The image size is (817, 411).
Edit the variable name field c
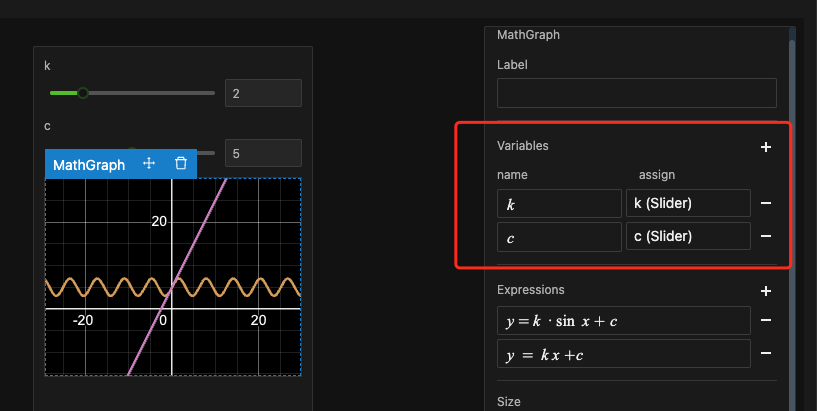click(559, 237)
